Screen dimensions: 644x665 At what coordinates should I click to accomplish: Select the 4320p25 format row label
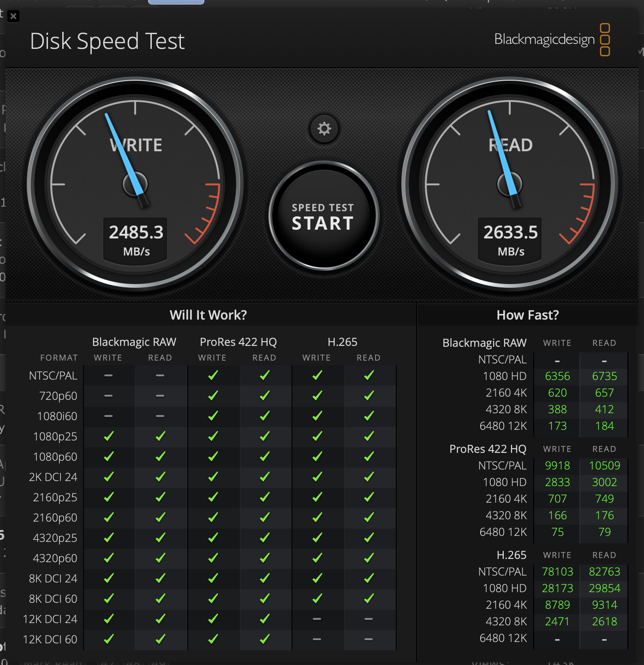pyautogui.click(x=55, y=538)
